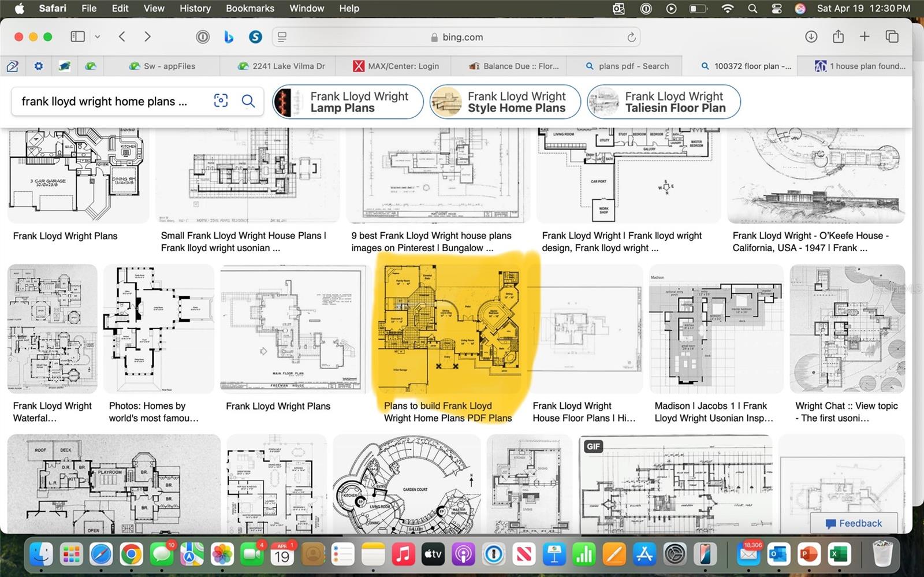Click the Bing extension icon in toolbar
Viewport: 924px width, 577px height.
tap(229, 37)
